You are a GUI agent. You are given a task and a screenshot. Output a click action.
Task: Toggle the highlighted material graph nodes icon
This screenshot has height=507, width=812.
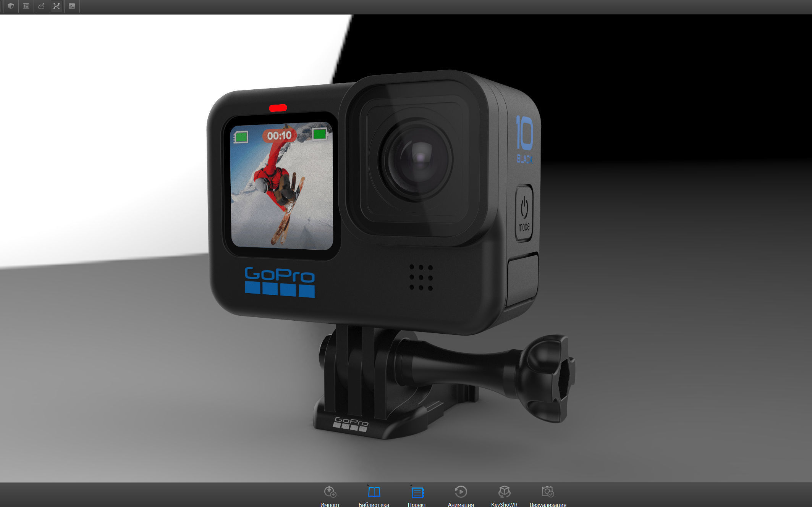pyautogui.click(x=57, y=6)
